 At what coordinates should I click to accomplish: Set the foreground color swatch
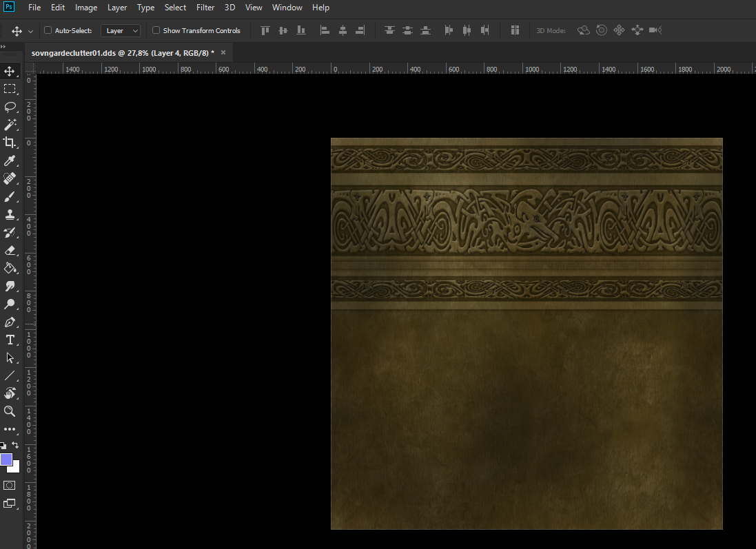pos(6,459)
